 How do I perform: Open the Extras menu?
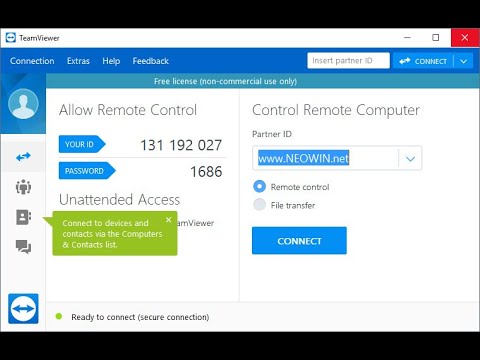pyautogui.click(x=78, y=61)
